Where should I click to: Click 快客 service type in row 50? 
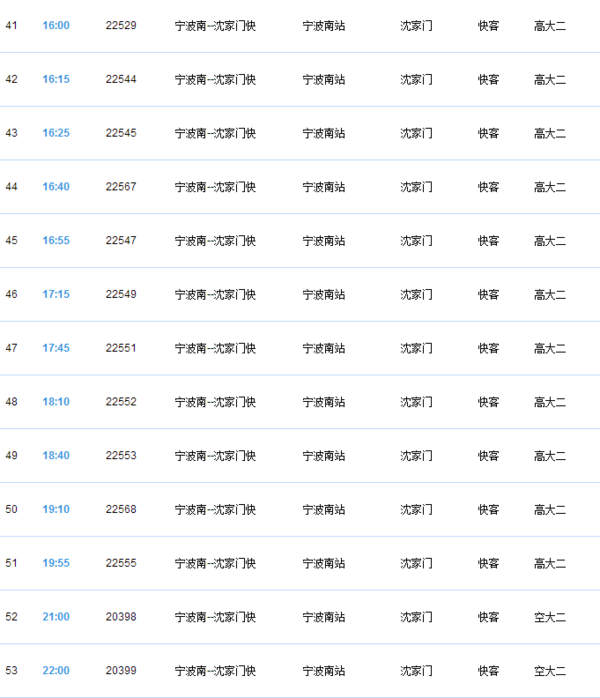488,510
